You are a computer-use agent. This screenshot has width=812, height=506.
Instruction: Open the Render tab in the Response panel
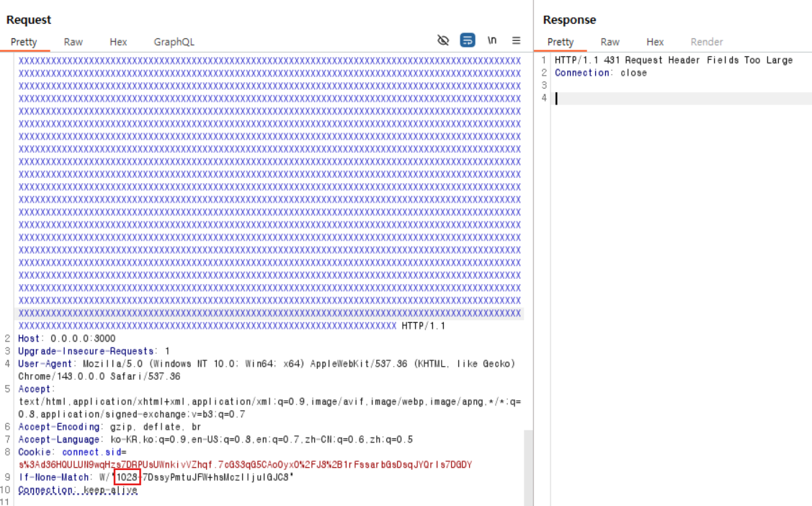click(x=706, y=42)
